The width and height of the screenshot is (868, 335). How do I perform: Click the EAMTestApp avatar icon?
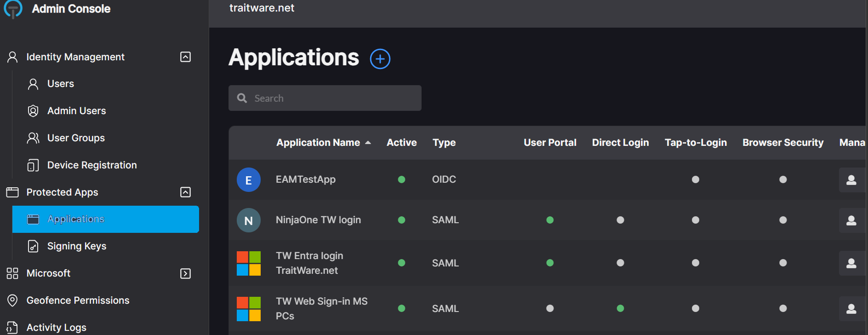[x=249, y=179]
